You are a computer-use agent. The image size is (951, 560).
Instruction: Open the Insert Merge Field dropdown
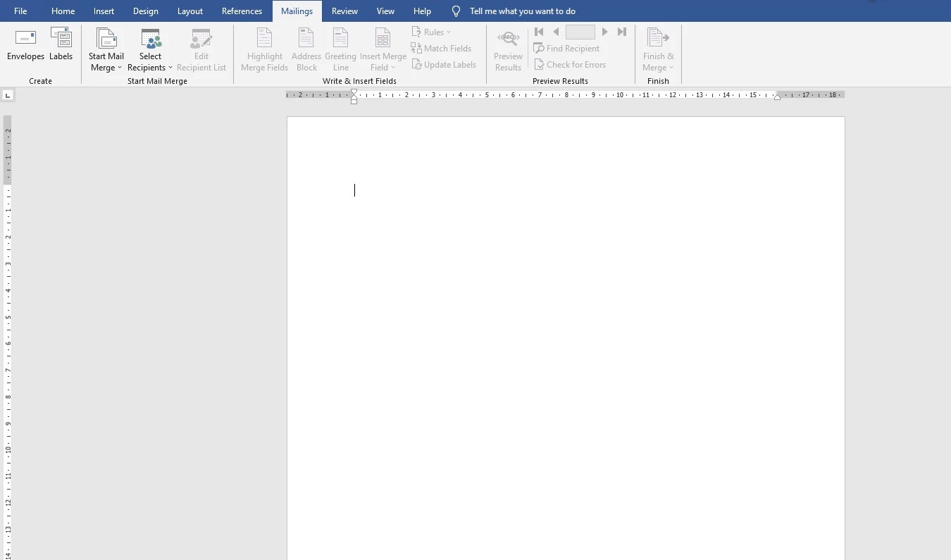[383, 48]
